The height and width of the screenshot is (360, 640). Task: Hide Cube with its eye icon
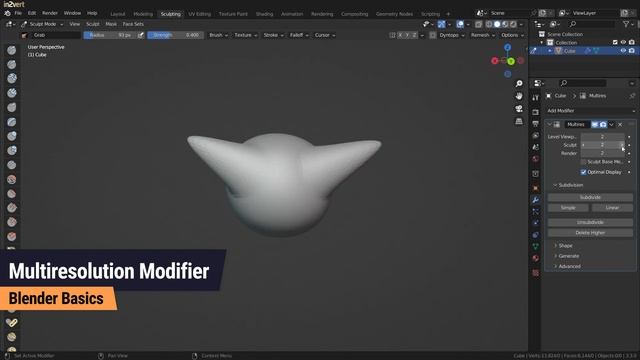(x=623, y=51)
